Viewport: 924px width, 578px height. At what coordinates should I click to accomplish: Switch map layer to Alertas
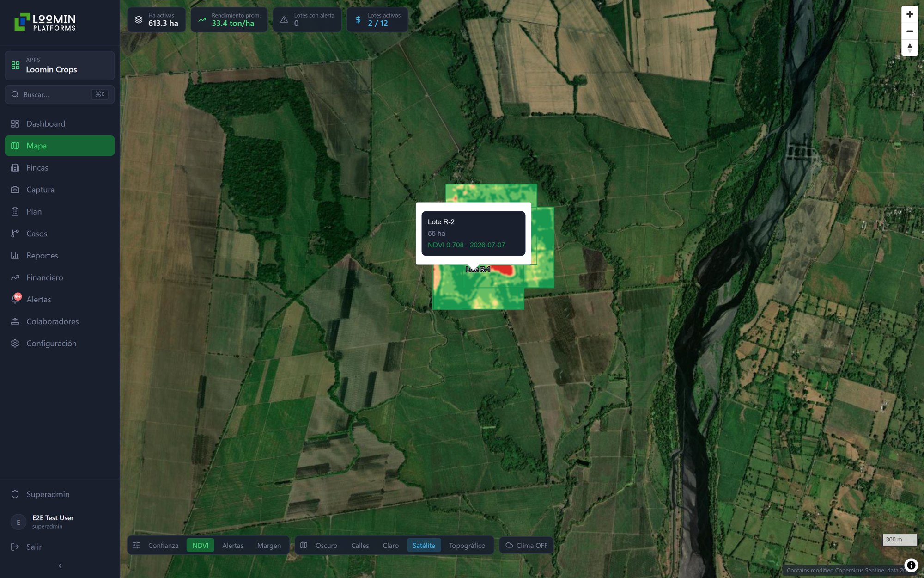pos(233,545)
